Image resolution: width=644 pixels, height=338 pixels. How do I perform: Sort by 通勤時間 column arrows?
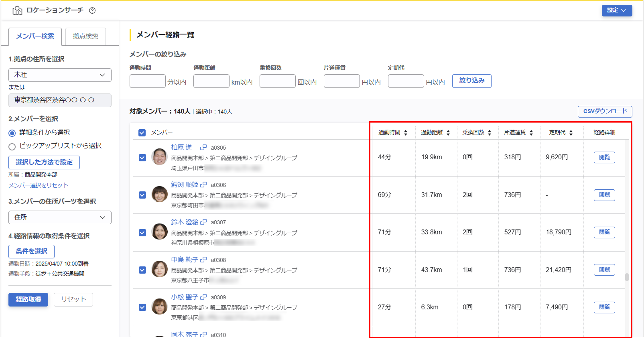click(405, 132)
